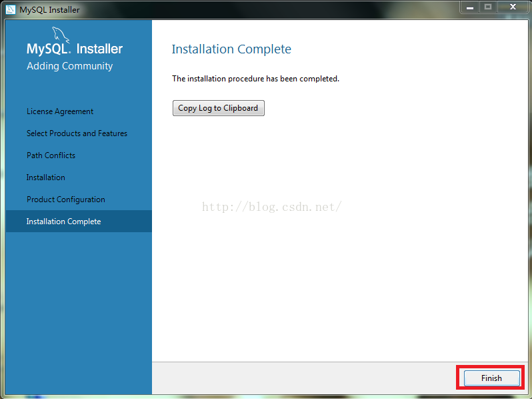Select License Agreement step in sidebar
Image resolution: width=532 pixels, height=399 pixels.
coord(60,111)
